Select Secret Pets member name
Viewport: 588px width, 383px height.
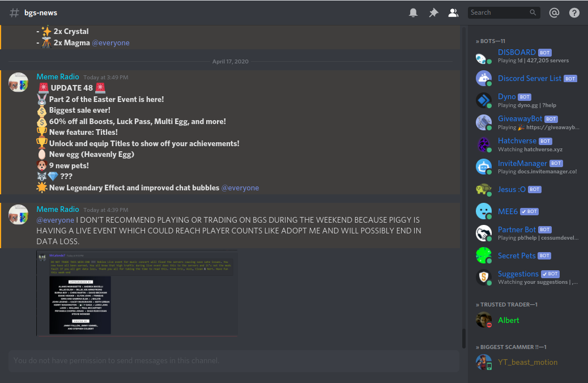517,256
